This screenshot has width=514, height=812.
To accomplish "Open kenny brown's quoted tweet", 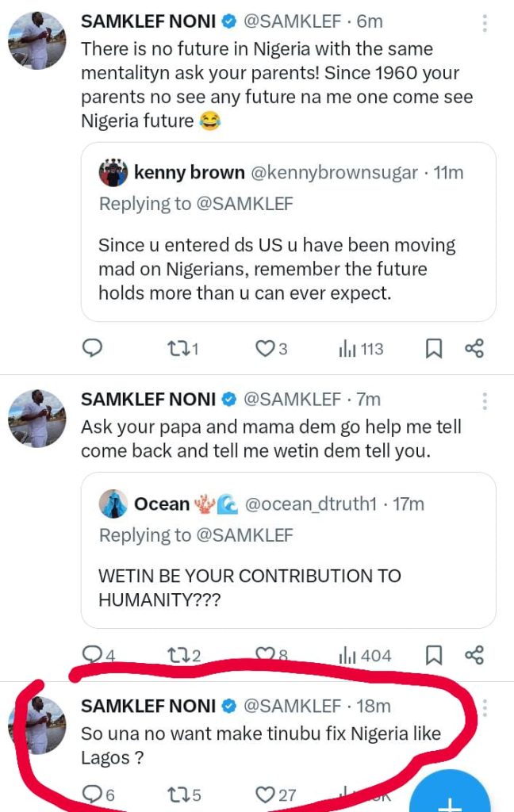I will coord(288,268).
